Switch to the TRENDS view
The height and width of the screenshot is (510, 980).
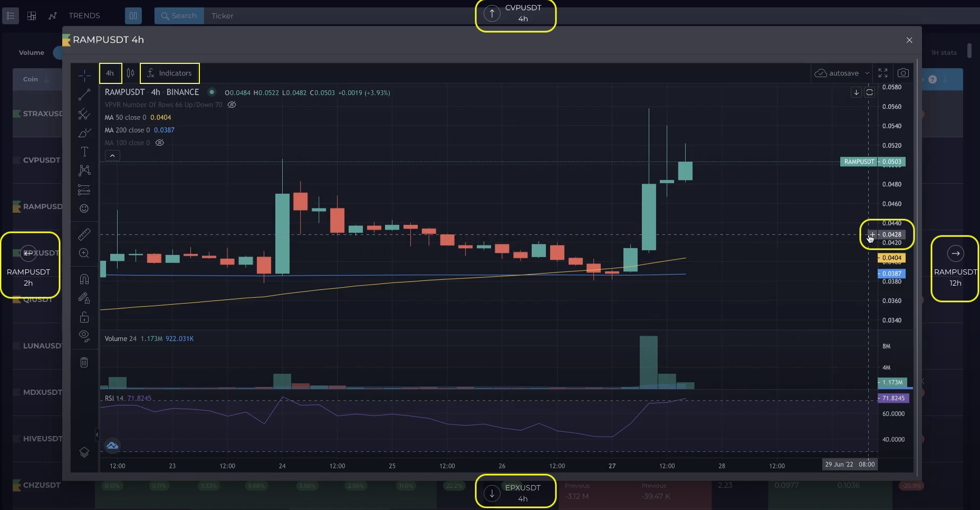tap(84, 16)
